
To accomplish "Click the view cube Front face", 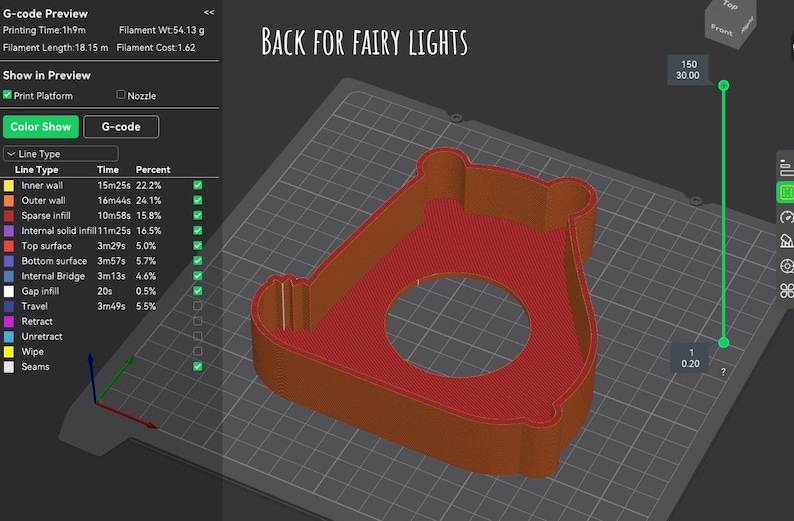I will tap(721, 30).
